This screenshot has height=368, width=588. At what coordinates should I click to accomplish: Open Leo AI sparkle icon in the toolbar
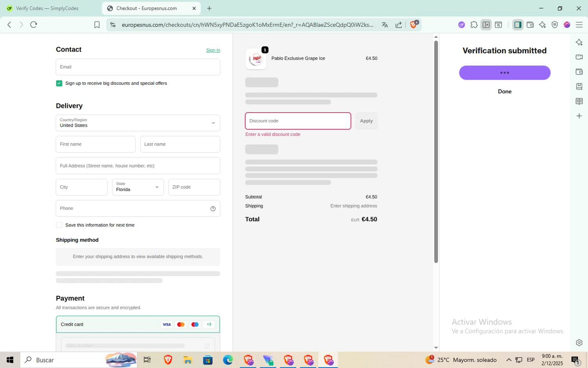542,25
